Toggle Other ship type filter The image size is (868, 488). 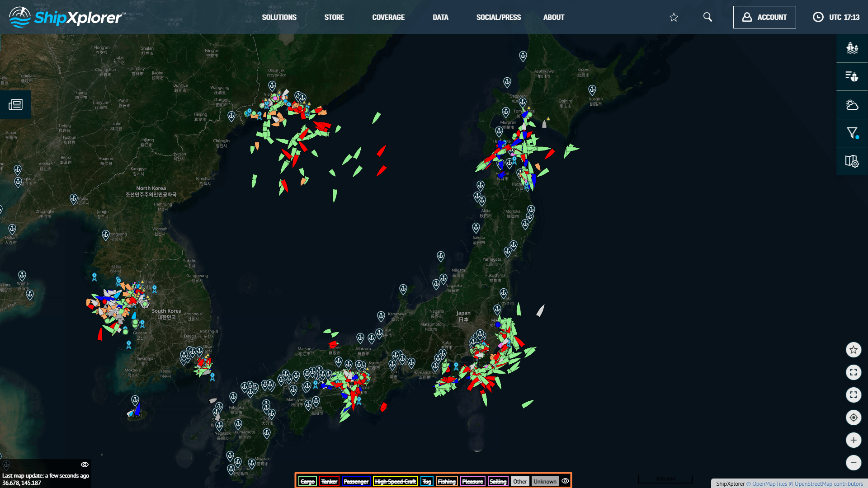click(x=520, y=481)
